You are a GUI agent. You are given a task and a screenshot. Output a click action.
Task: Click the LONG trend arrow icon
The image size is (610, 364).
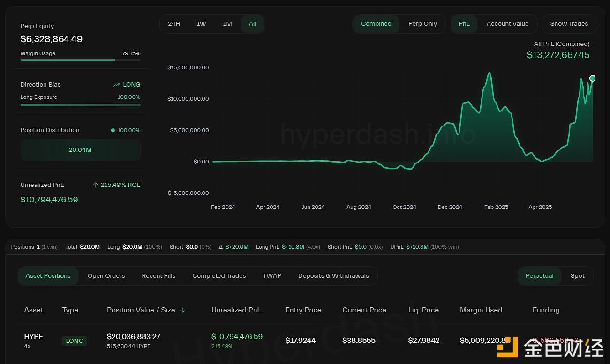[116, 85]
